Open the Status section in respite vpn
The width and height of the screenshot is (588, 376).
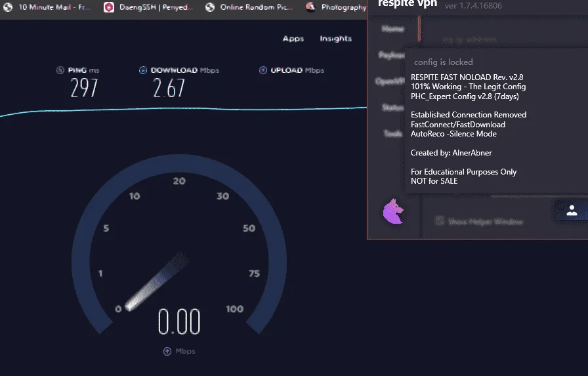pos(393,108)
